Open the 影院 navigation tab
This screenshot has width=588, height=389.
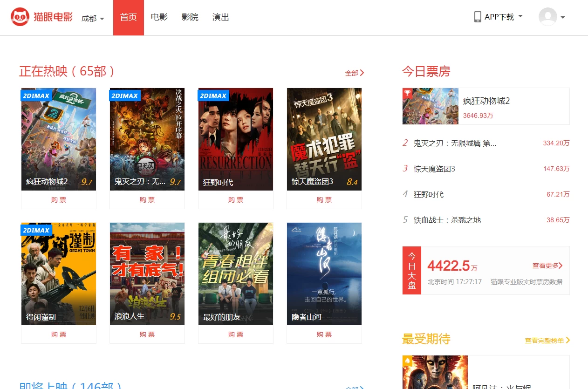(x=190, y=17)
